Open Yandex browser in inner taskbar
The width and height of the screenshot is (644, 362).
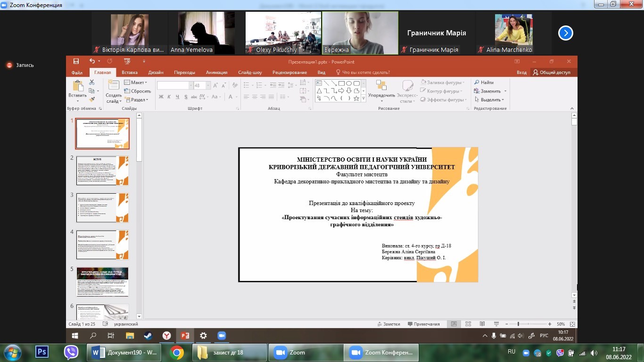166,336
